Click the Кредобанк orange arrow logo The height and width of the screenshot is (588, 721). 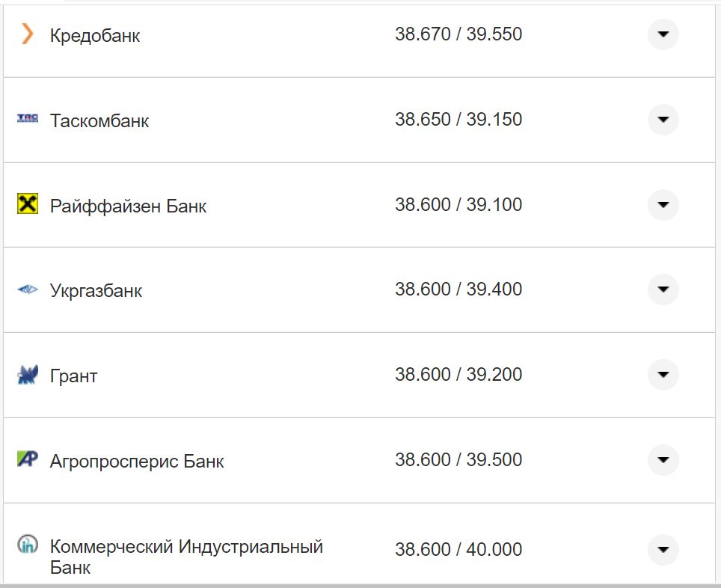28,34
